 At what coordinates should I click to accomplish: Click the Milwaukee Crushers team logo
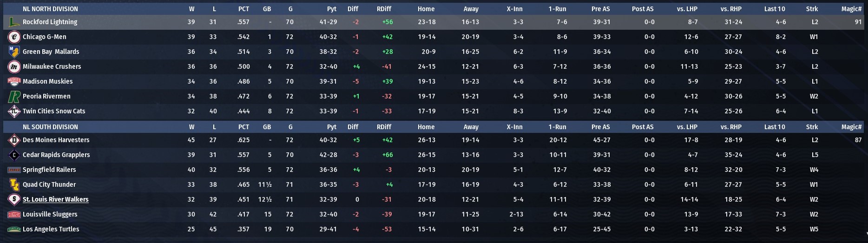(14, 66)
